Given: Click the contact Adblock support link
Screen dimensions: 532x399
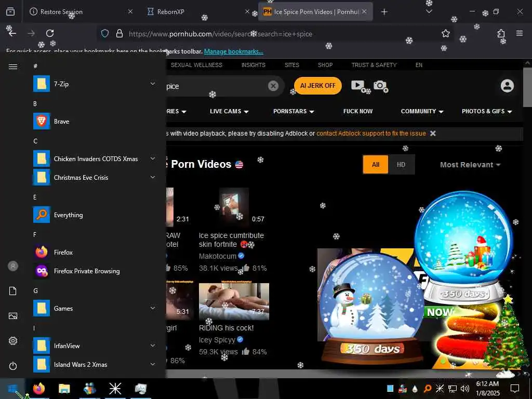Looking at the screenshot, I should tap(371, 134).
